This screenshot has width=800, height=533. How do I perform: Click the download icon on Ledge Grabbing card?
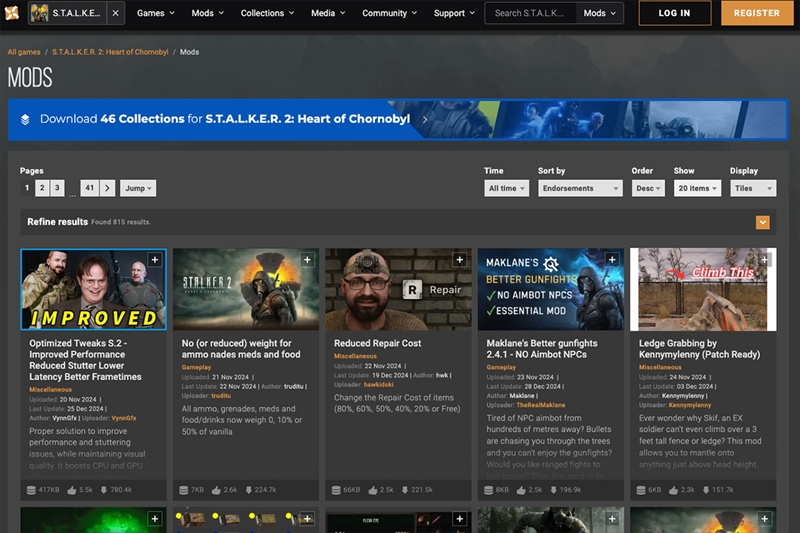point(706,490)
